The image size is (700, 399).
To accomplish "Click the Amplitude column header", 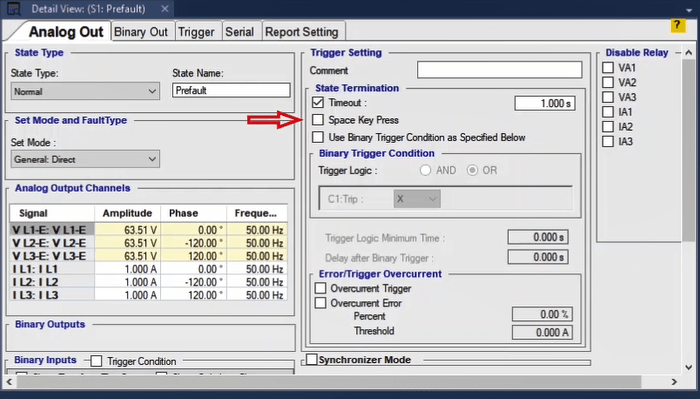I will 127,213.
